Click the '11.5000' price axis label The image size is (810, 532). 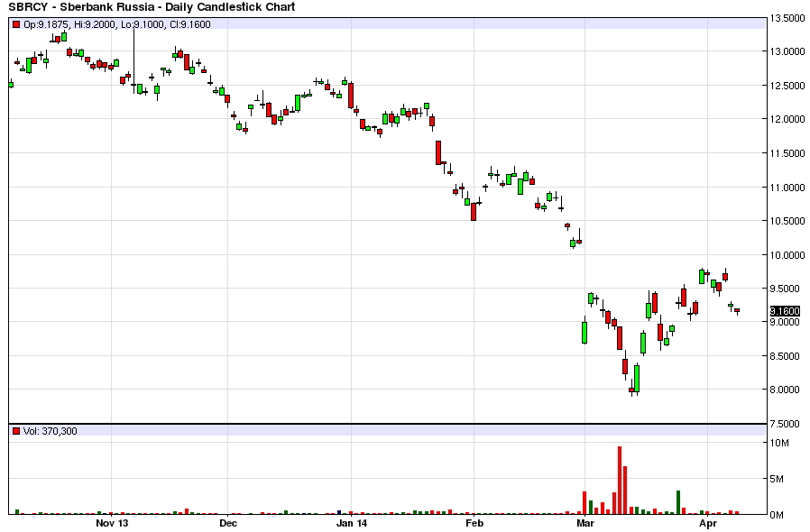(x=787, y=153)
